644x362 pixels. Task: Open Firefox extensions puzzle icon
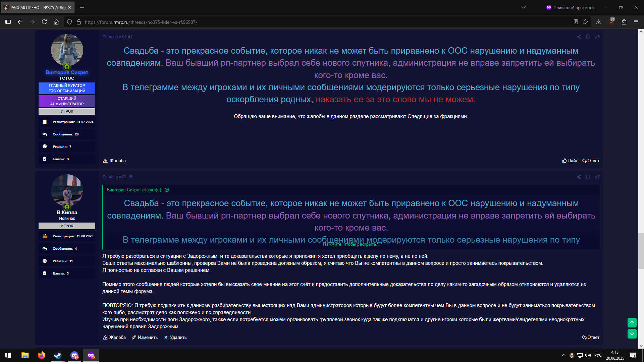click(x=624, y=22)
